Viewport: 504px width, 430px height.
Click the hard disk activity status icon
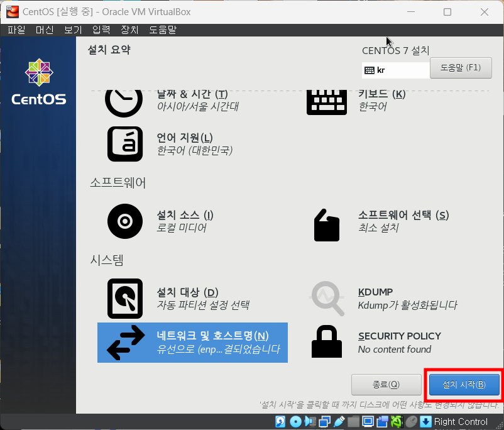[x=280, y=421]
